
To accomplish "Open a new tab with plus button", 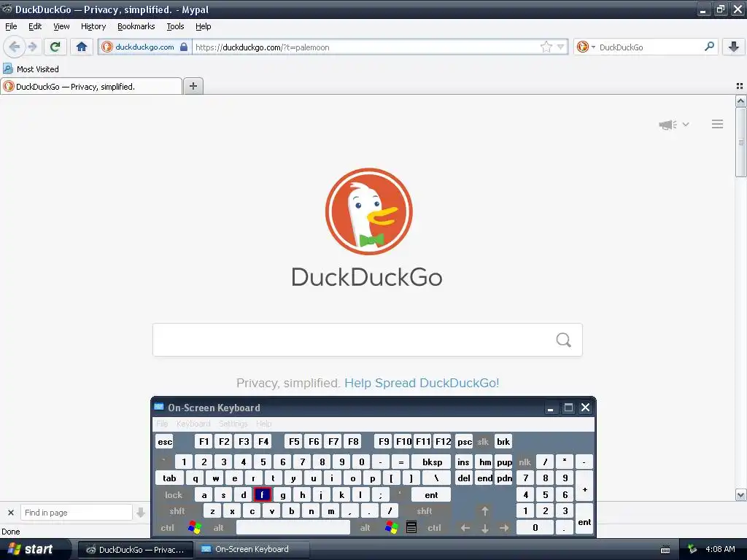I will [x=193, y=86].
